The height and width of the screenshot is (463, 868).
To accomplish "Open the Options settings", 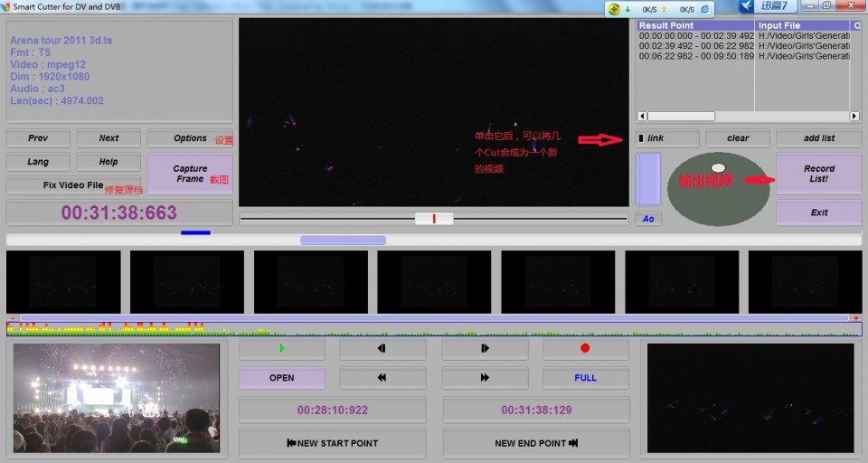I will point(190,137).
